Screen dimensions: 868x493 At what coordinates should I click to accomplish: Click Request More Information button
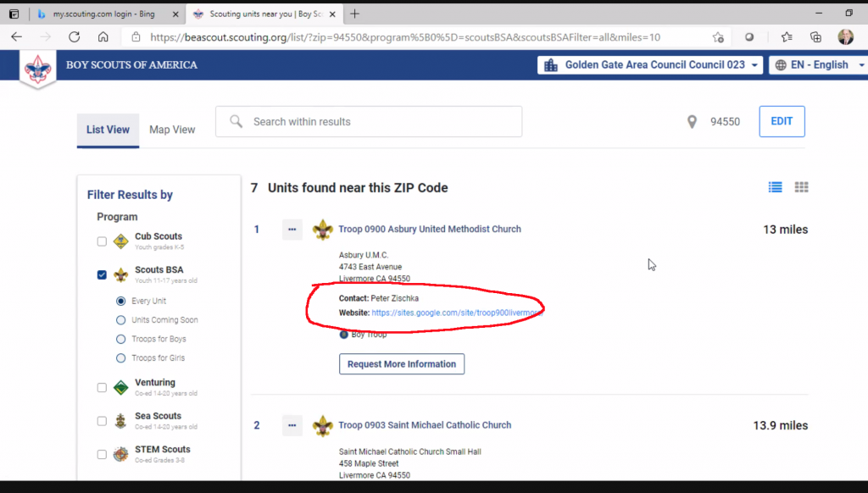402,364
